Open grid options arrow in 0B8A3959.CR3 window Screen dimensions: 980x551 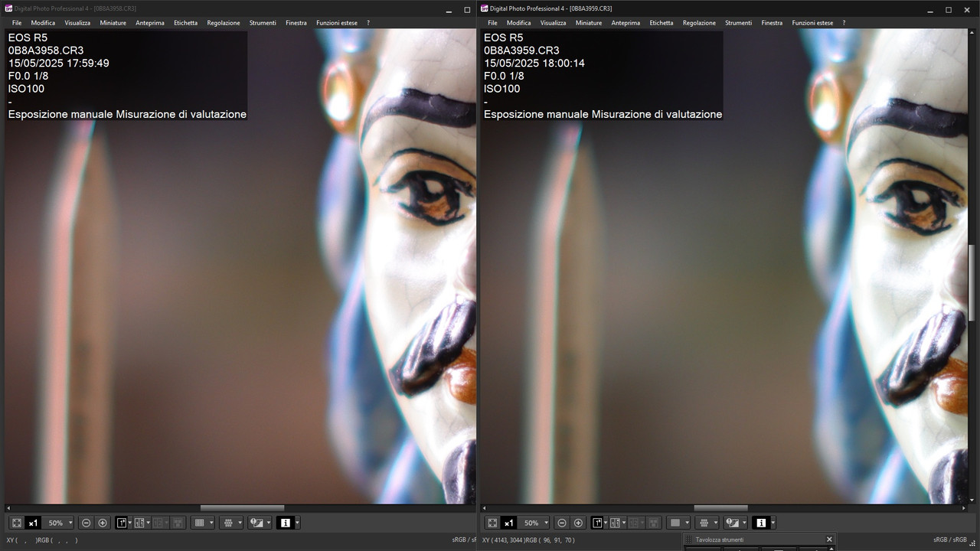pyautogui.click(x=687, y=523)
